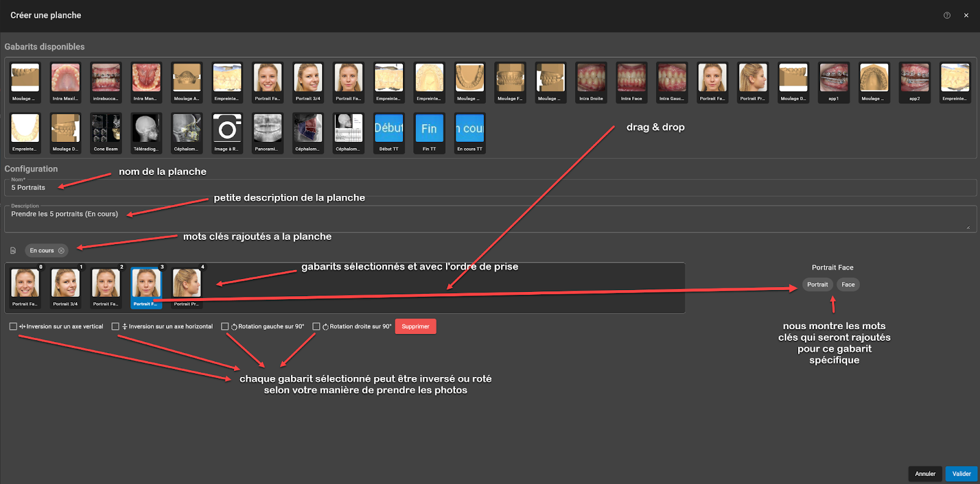Click the keyword tag icon beside En cours
The width and height of the screenshot is (980, 484).
13,251
